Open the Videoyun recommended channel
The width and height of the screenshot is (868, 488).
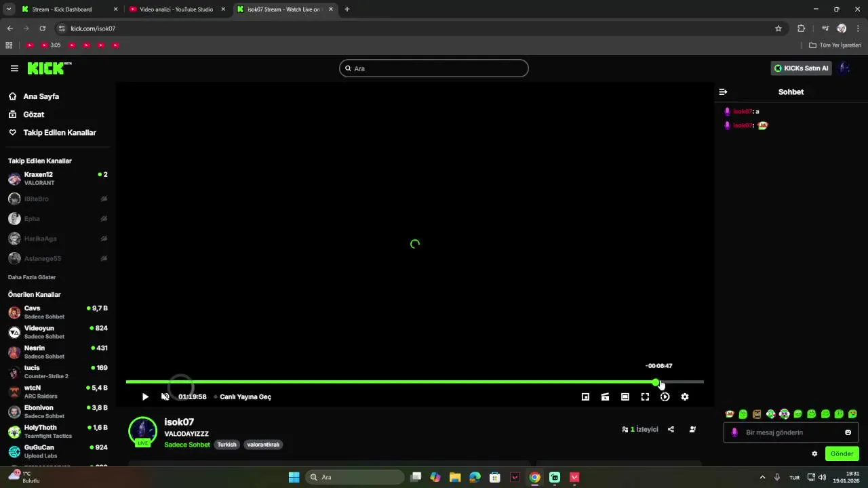pos(58,332)
